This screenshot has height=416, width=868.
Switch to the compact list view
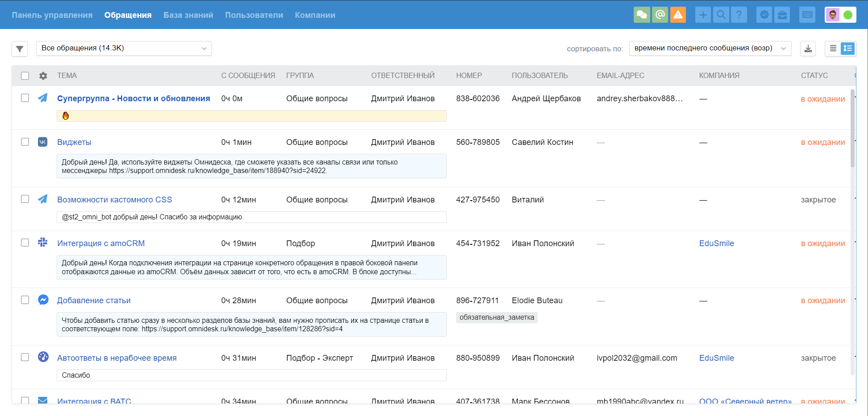[x=833, y=49]
